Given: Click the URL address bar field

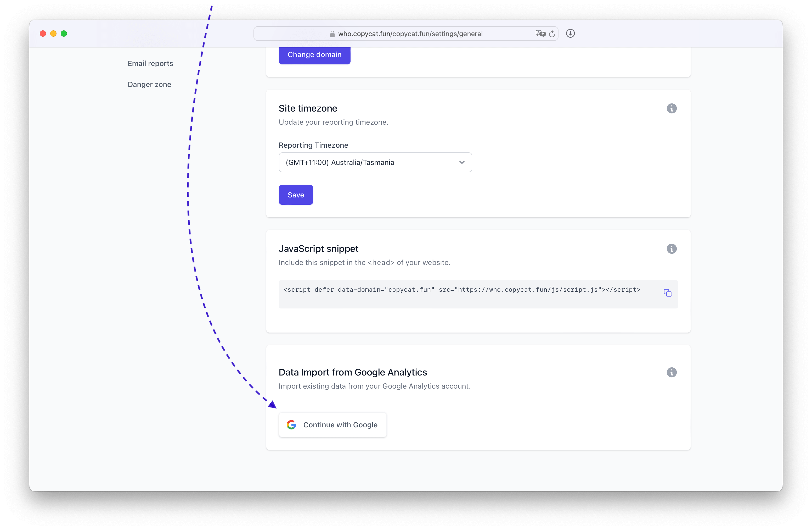Looking at the screenshot, I should click(406, 34).
